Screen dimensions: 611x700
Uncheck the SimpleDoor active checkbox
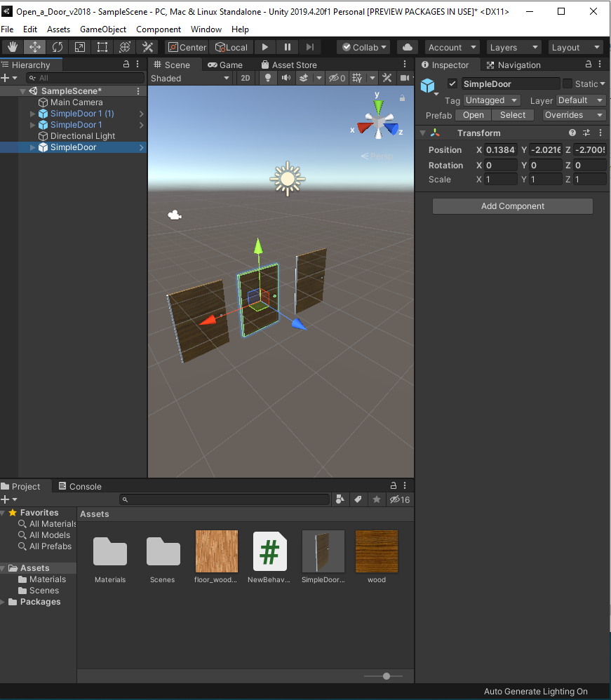(452, 83)
